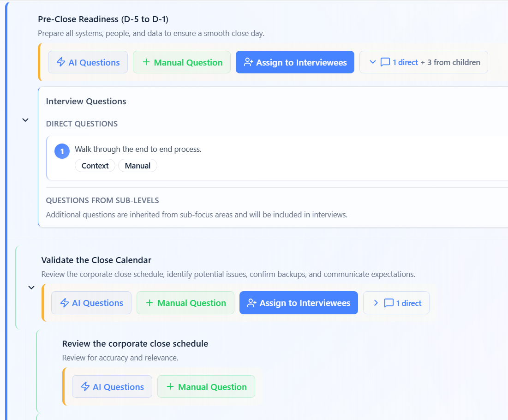Viewport: 508px width, 420px height.
Task: Click the lightning icon under Review the corporate close schedule
Action: (87, 387)
